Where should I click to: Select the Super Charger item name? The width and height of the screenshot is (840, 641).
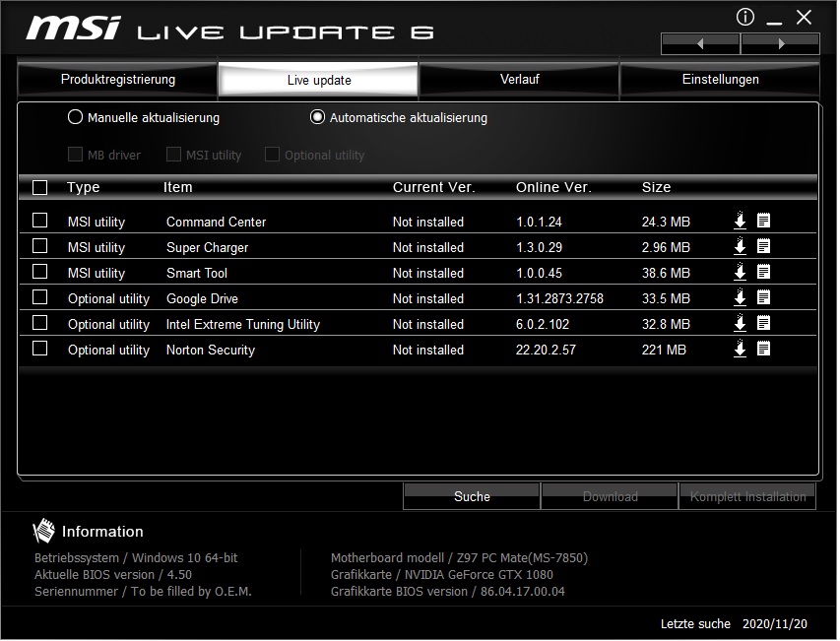click(x=208, y=248)
